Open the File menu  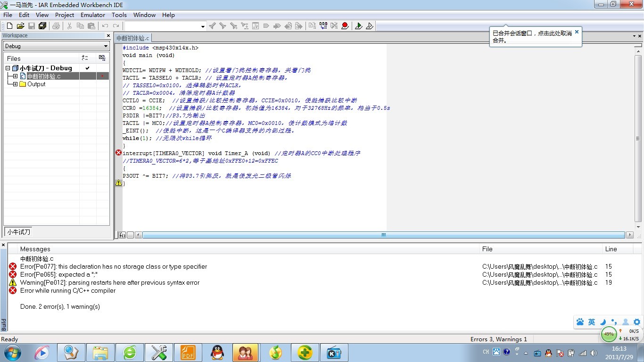point(8,15)
